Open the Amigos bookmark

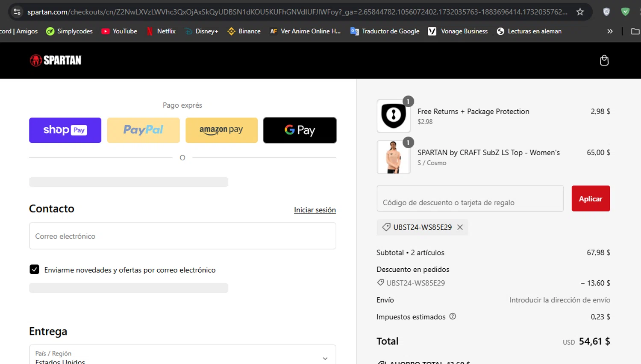pos(19,31)
